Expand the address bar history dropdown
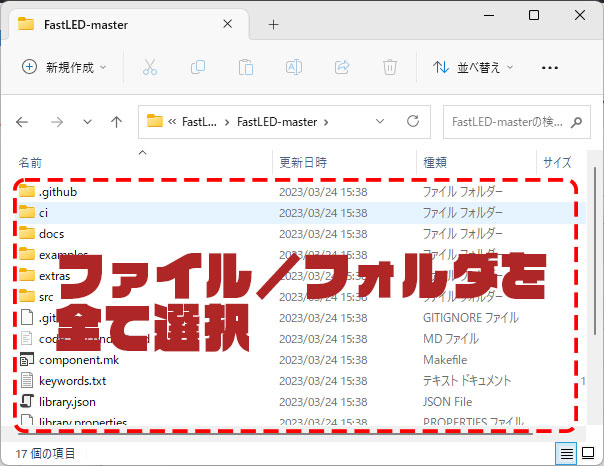Screen dimensions: 604x466 380,121
